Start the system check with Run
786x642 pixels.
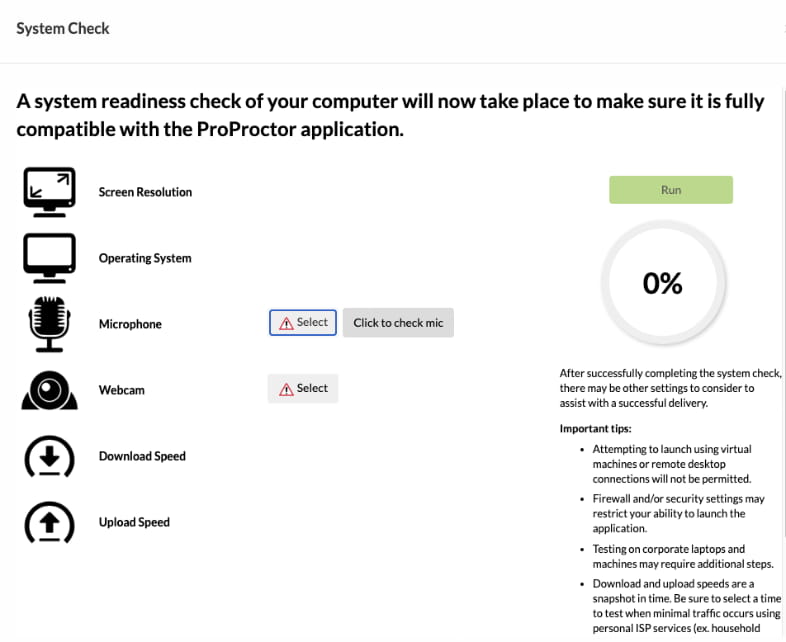(670, 190)
